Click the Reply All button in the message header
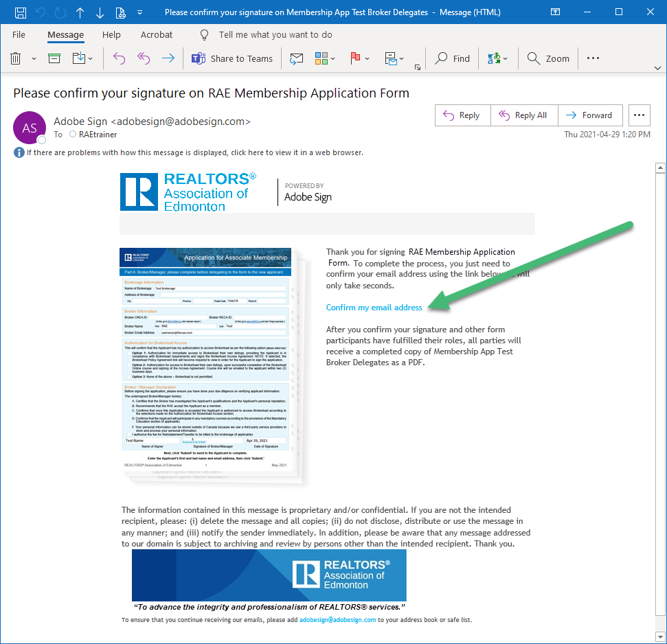This screenshot has width=667, height=644. (524, 115)
